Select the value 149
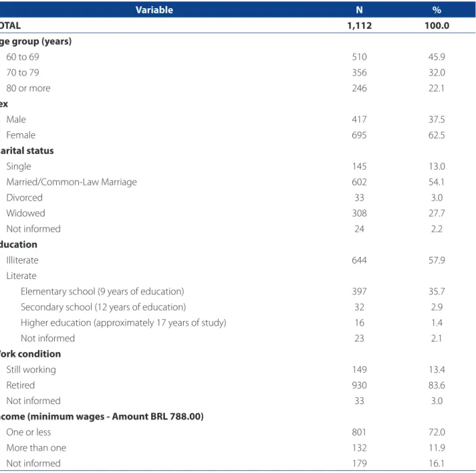 [x=359, y=370]
